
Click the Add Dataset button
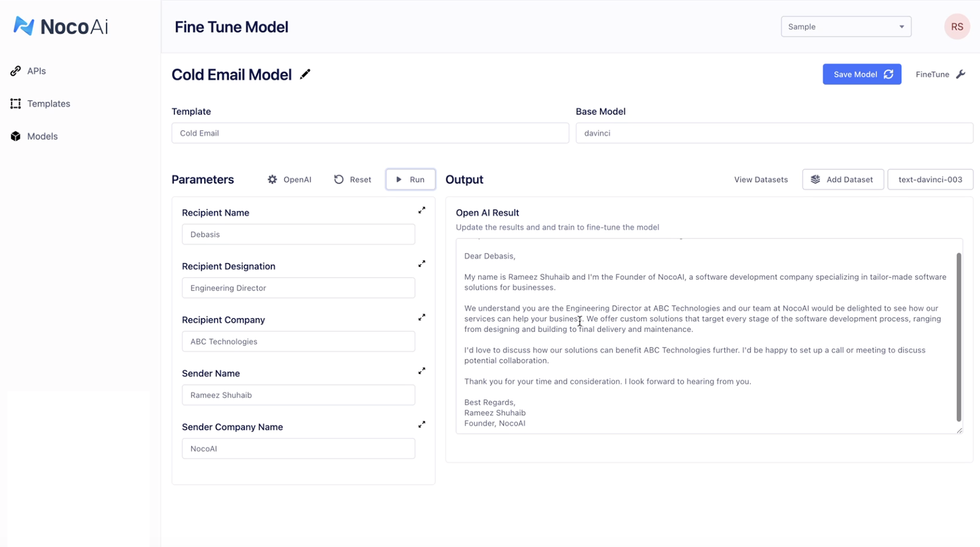pyautogui.click(x=842, y=180)
